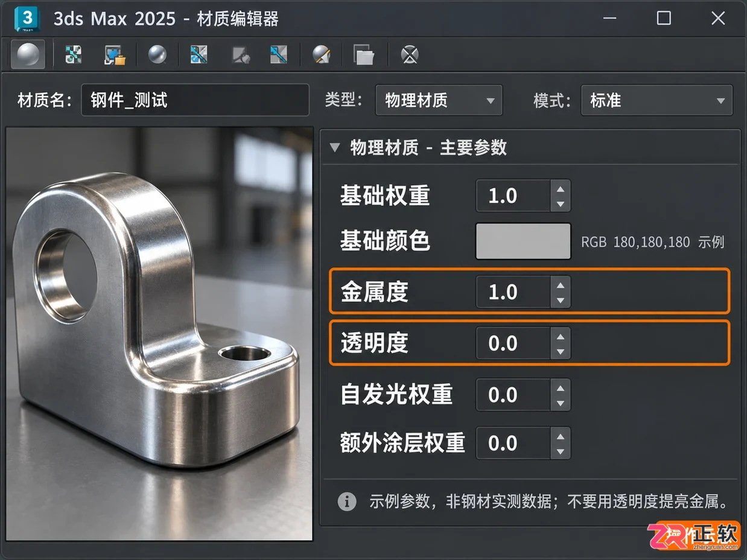Click the 自发光权重 value field 0.0
This screenshot has height=560, width=747.
[x=513, y=395]
